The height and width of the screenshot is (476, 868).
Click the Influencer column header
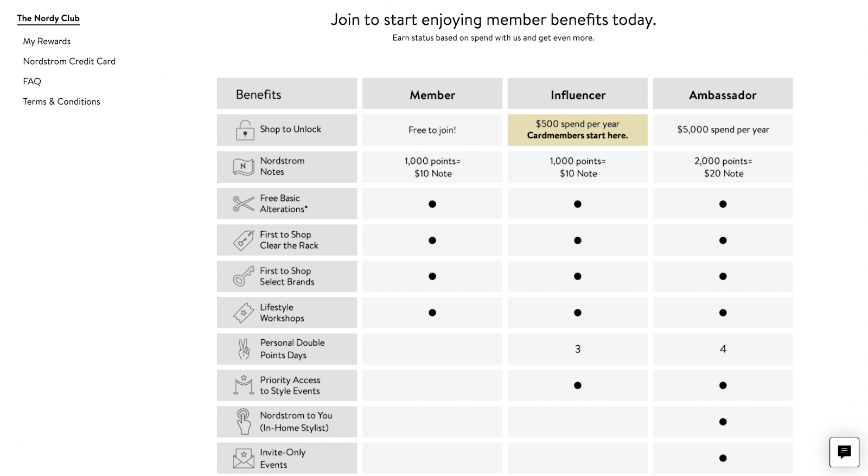pos(578,94)
